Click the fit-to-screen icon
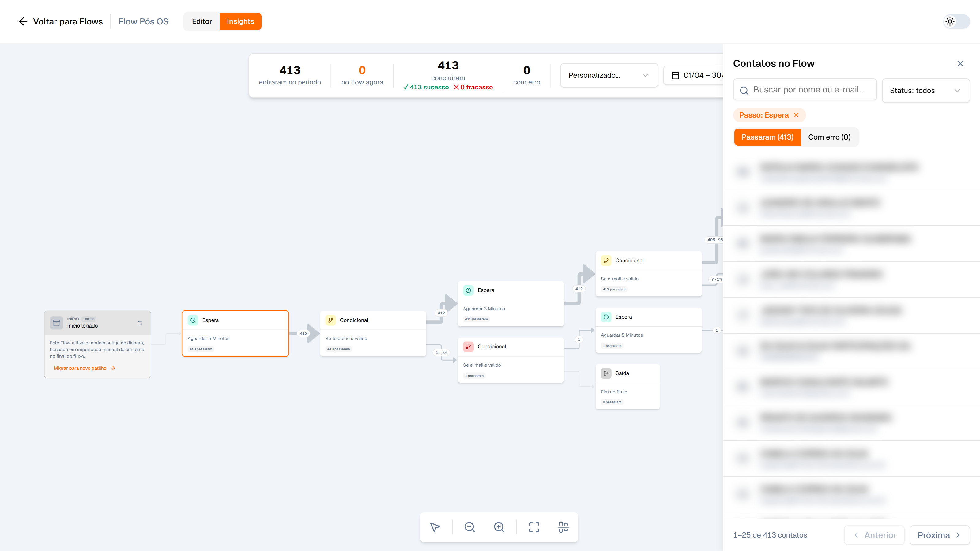The image size is (980, 551). [534, 527]
